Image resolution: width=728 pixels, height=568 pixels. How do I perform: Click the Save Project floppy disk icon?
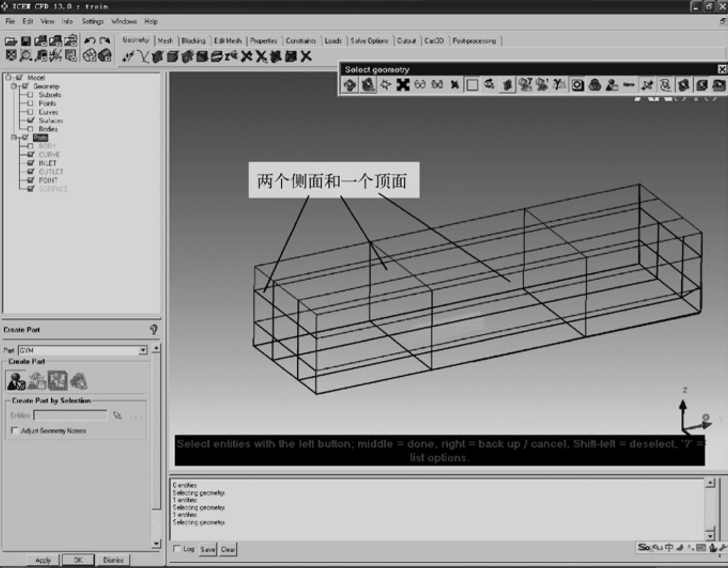pyautogui.click(x=25, y=41)
